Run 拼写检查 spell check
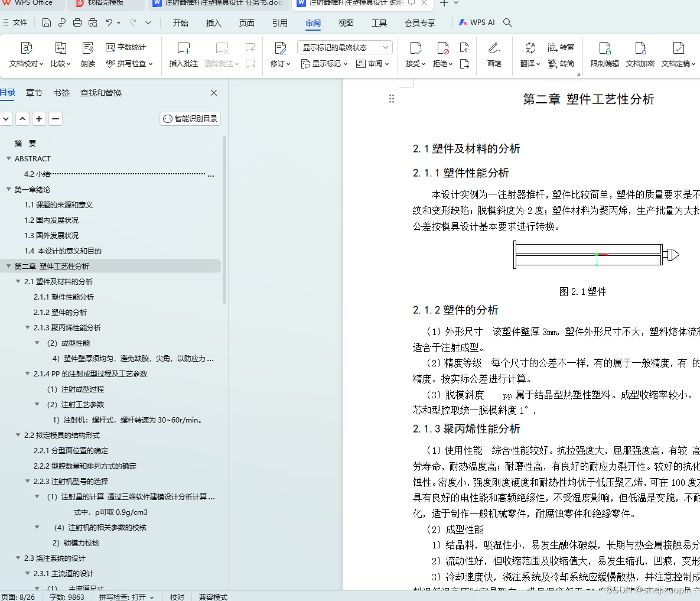 coord(129,64)
